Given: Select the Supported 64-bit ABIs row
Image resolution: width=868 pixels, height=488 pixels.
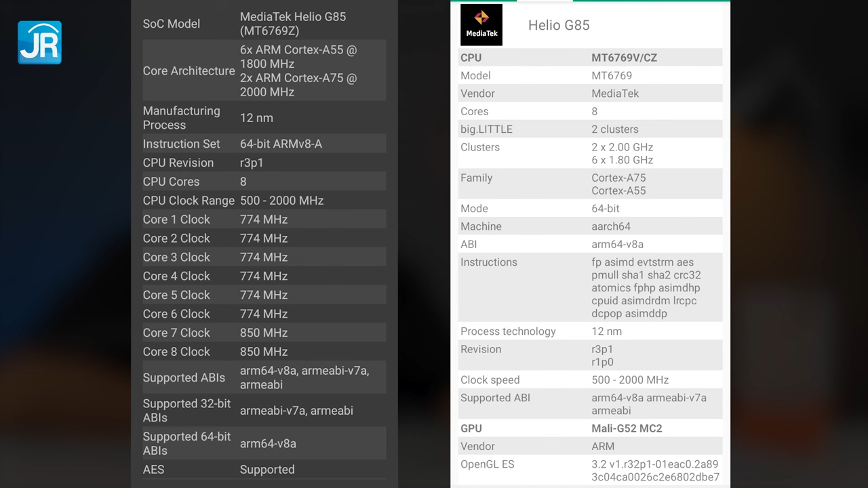Looking at the screenshot, I should (264, 443).
